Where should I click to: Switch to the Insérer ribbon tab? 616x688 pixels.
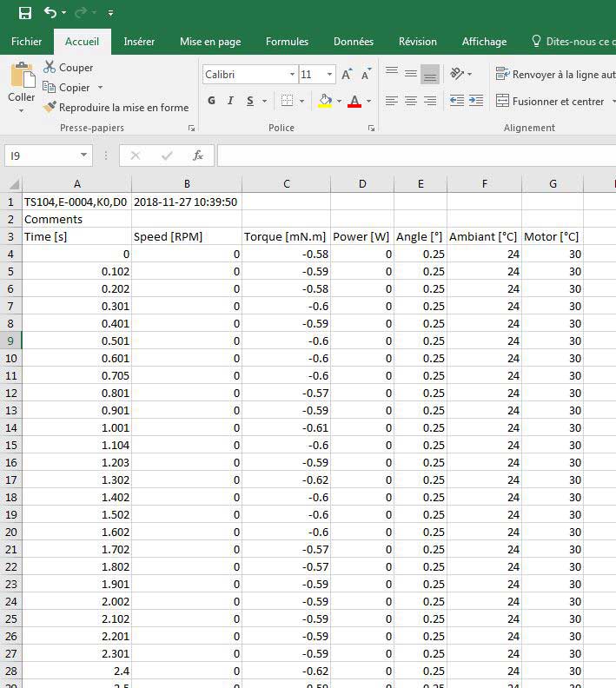139,42
